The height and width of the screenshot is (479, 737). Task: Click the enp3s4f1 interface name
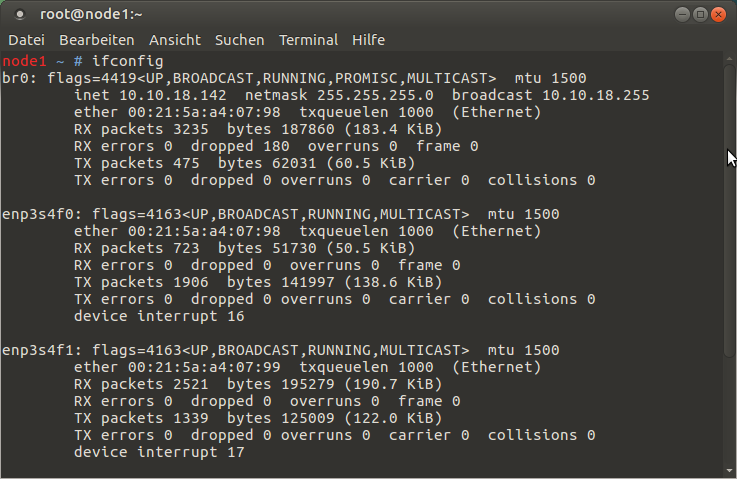(x=41, y=350)
